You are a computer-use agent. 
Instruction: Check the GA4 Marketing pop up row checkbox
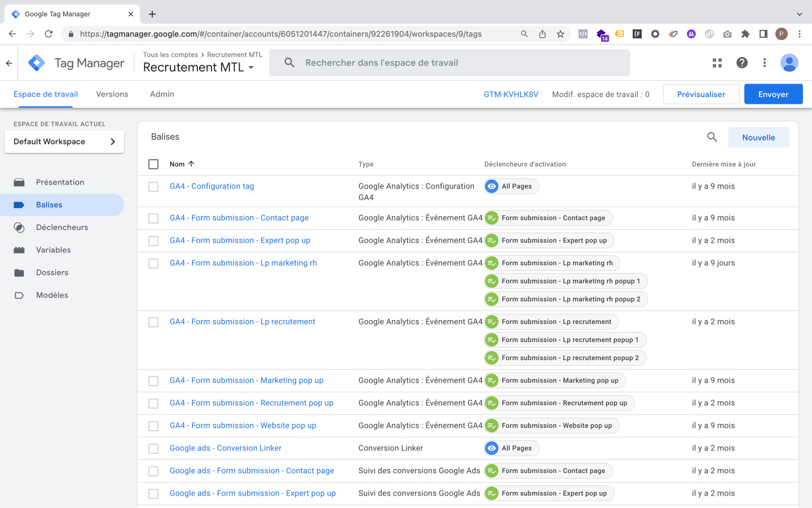[x=153, y=381]
